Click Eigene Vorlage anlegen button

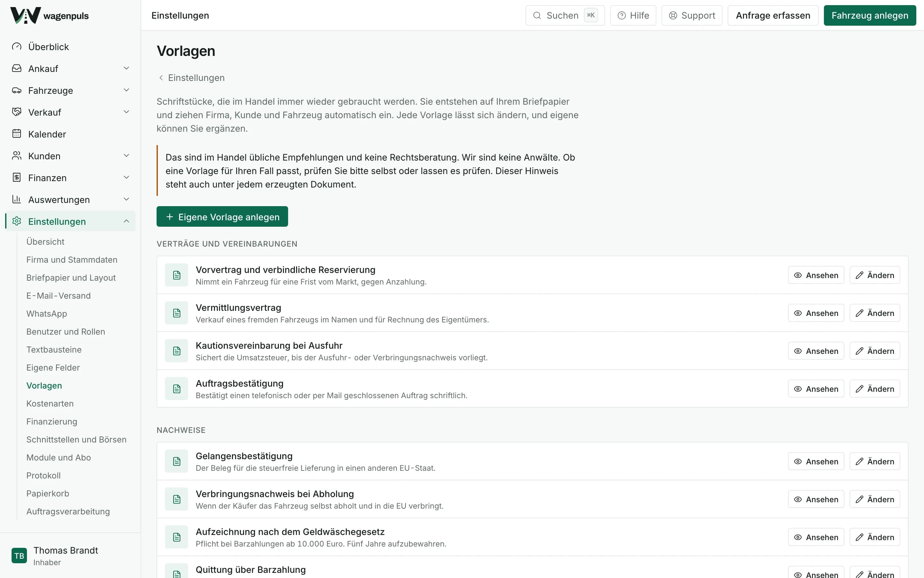(x=222, y=216)
